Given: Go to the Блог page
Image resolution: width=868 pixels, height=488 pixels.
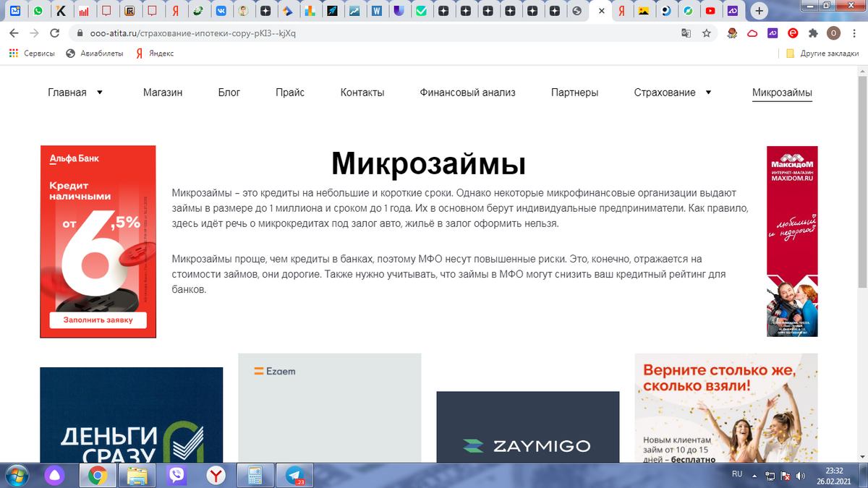Looking at the screenshot, I should (229, 93).
